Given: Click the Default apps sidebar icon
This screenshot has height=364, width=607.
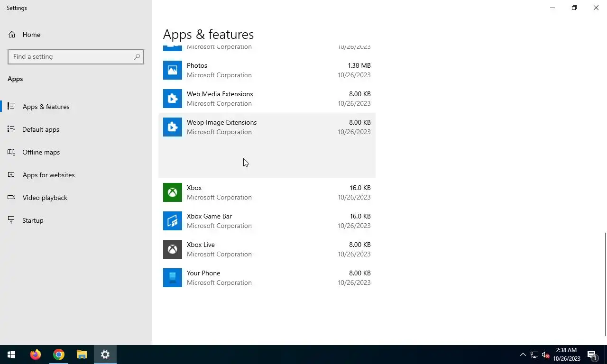Looking at the screenshot, I should pyautogui.click(x=11, y=129).
